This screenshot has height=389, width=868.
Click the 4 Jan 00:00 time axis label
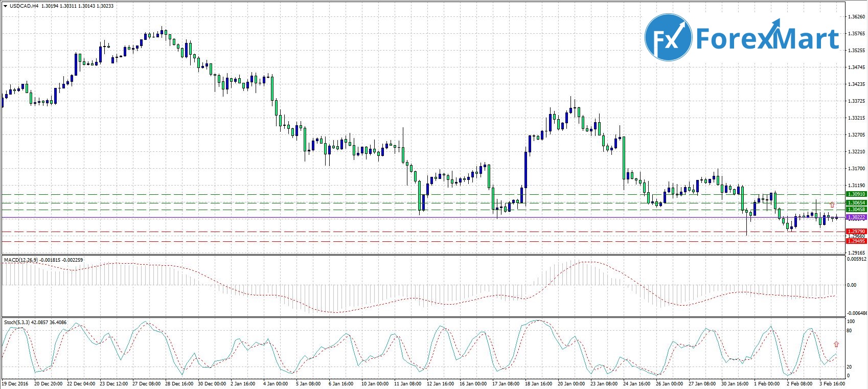coord(276,384)
